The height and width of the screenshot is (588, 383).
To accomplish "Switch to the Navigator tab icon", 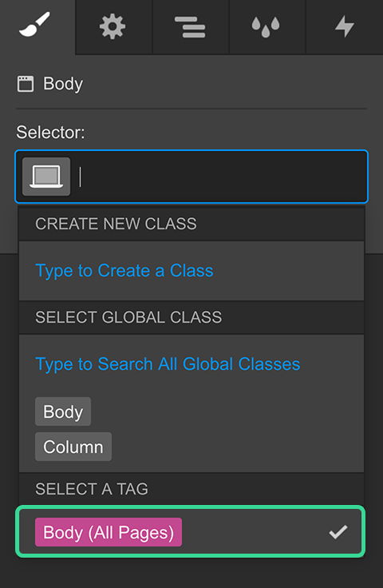I will coord(190,26).
